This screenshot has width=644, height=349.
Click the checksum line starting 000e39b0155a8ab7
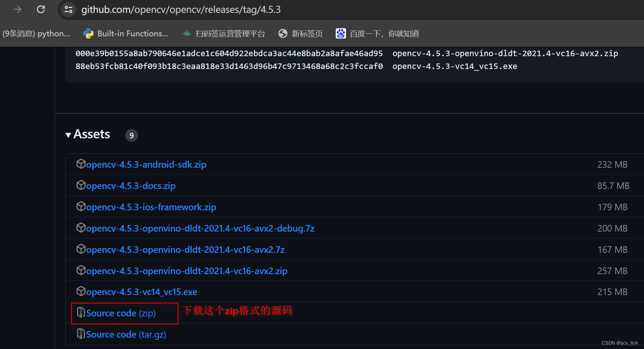click(x=347, y=54)
